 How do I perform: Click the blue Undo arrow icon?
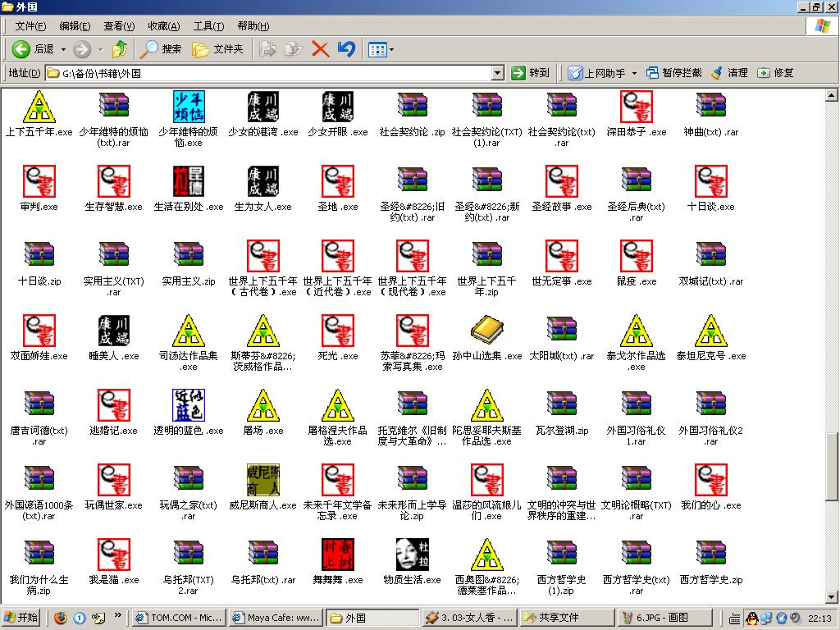(346, 49)
